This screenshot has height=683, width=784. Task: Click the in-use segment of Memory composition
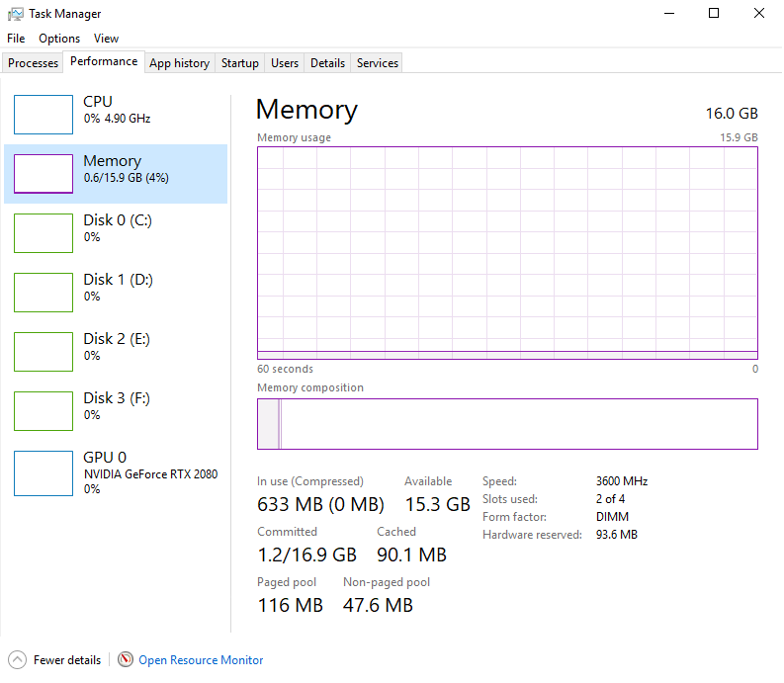[268, 424]
